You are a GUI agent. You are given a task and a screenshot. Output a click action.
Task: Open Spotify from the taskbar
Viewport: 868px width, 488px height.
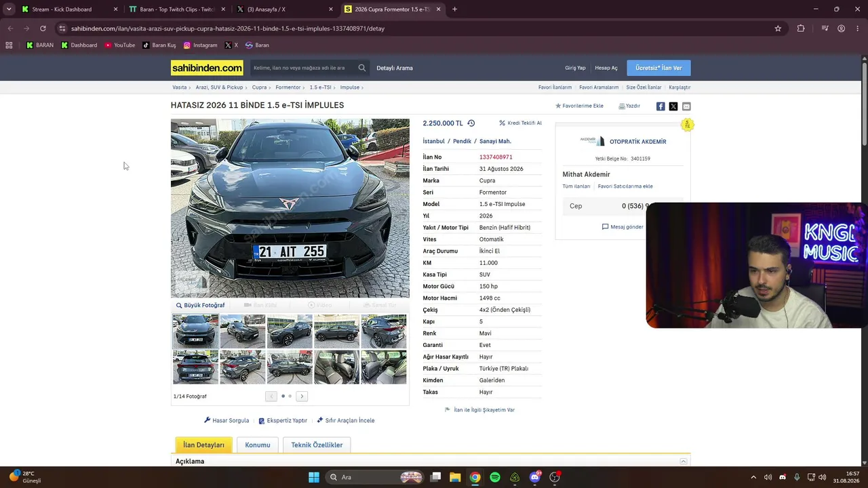(x=495, y=477)
